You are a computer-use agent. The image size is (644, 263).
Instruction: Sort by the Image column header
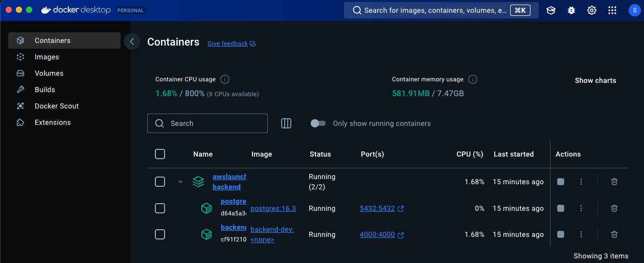point(262,154)
